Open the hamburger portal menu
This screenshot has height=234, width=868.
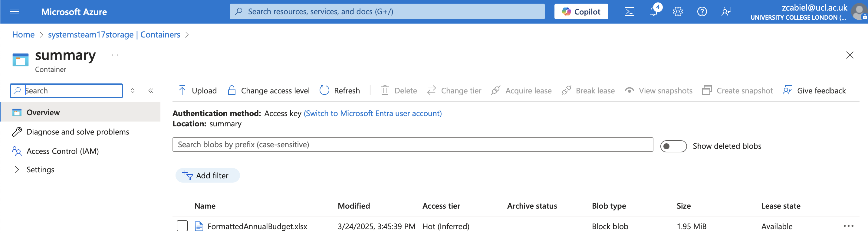(15, 12)
